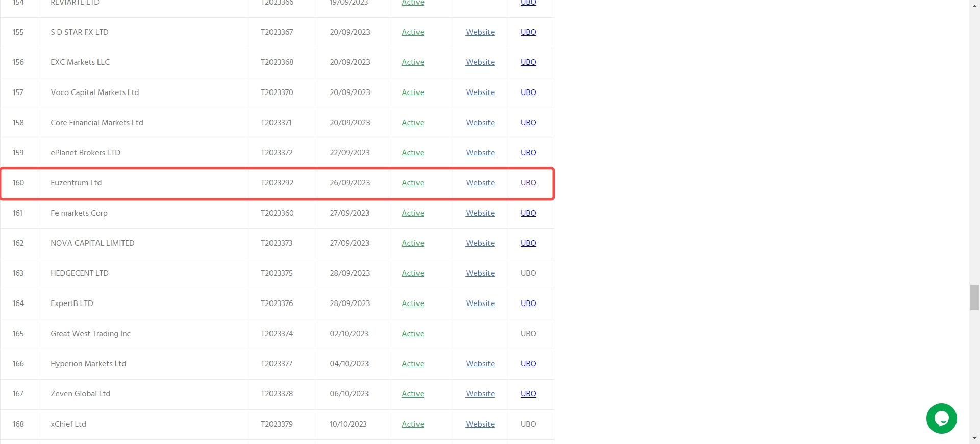Select the Zeven Global Ltd name
This screenshot has height=444, width=980.
point(80,394)
